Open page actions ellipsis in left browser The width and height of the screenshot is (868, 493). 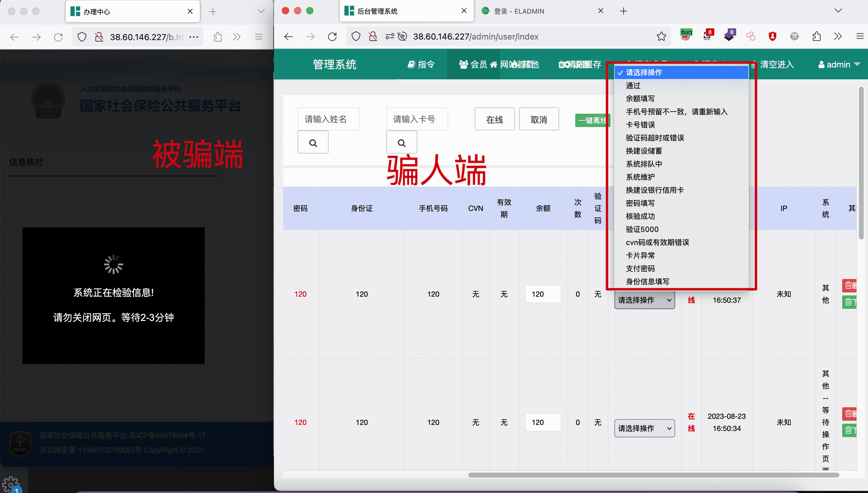tap(194, 37)
